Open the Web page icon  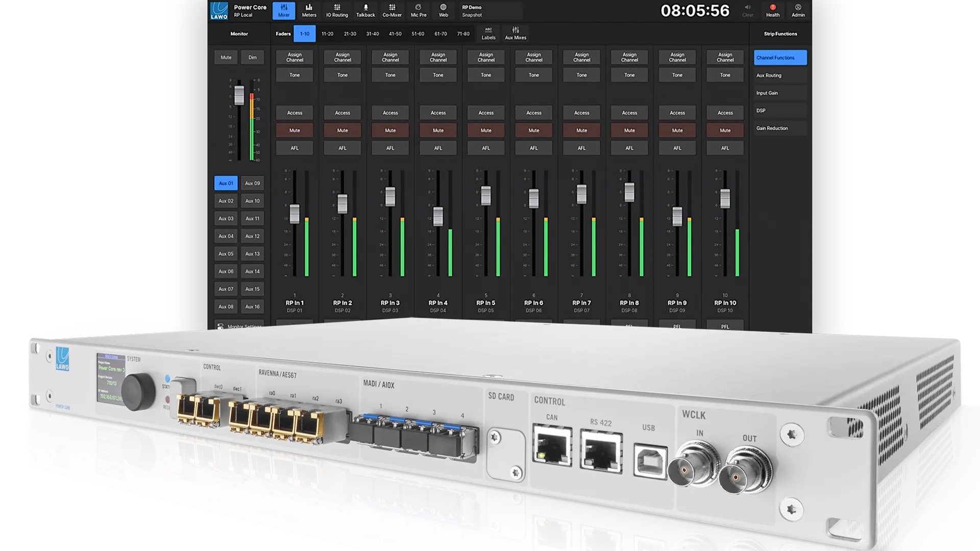point(443,11)
